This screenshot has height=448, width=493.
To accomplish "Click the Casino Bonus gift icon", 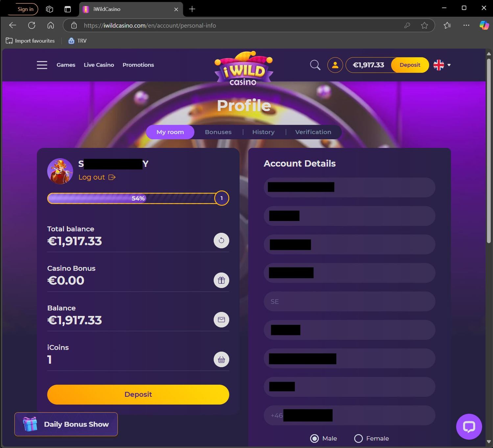I will [222, 280].
